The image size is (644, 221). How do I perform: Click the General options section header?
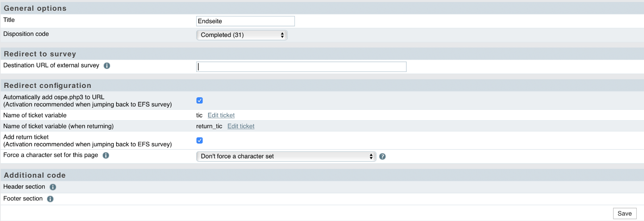point(35,8)
